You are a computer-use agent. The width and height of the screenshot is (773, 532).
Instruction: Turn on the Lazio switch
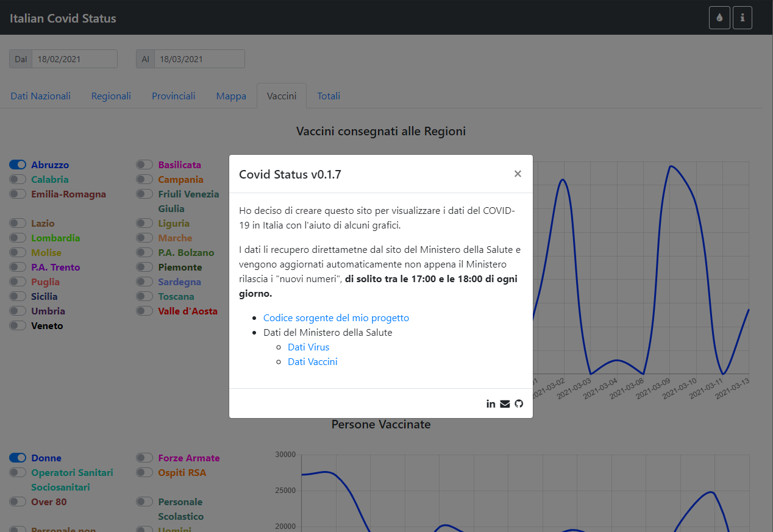[18, 223]
